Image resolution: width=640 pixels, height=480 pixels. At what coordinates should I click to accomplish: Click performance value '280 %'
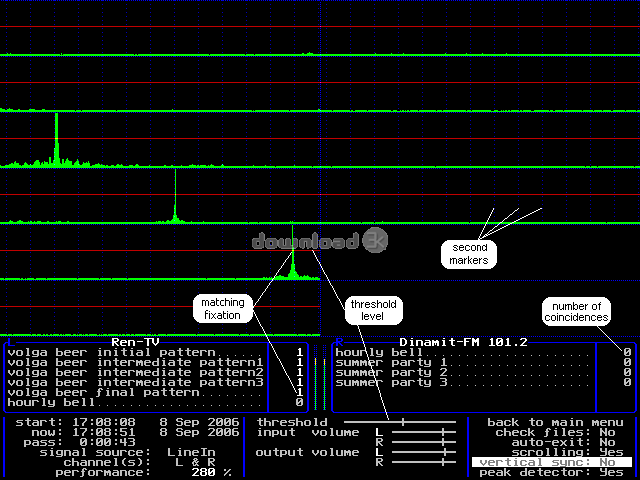211,473
